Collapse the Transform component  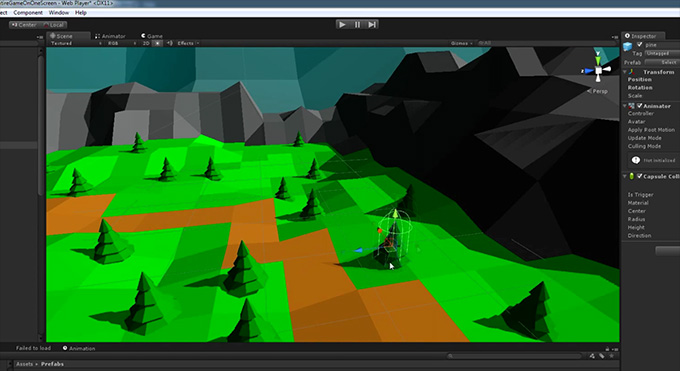pos(625,72)
